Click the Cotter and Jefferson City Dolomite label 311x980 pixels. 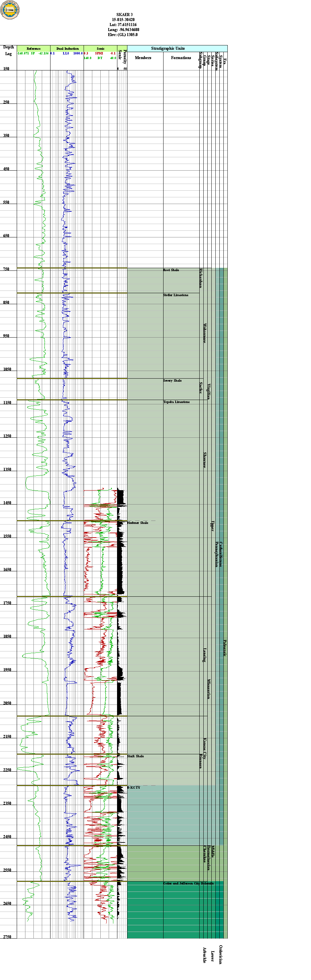[188, 884]
